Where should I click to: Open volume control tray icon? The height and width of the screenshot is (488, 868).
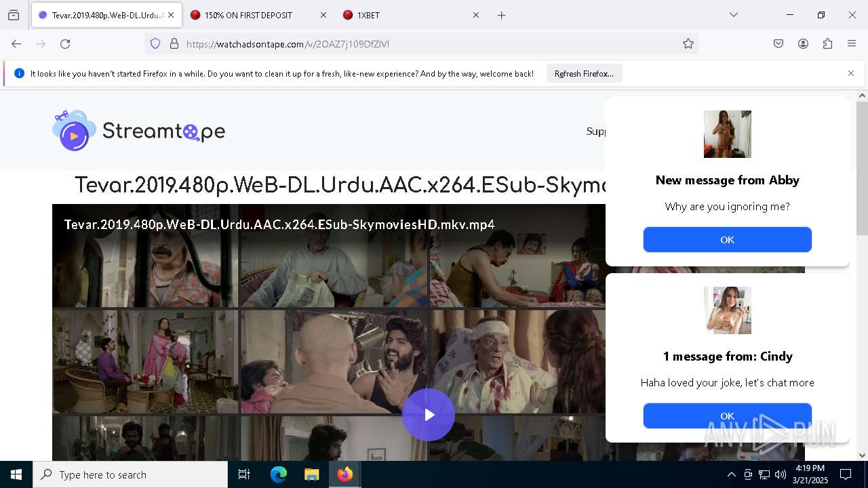click(x=781, y=474)
